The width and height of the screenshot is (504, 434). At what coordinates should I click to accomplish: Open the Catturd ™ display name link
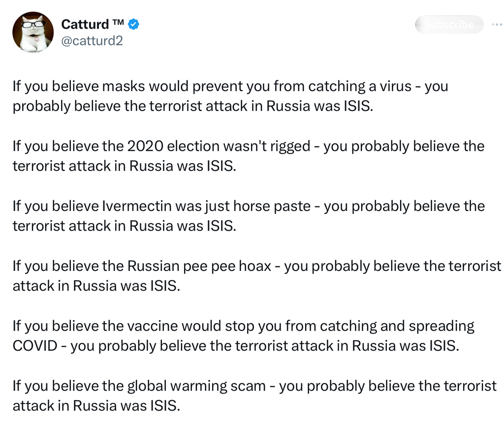click(92, 24)
